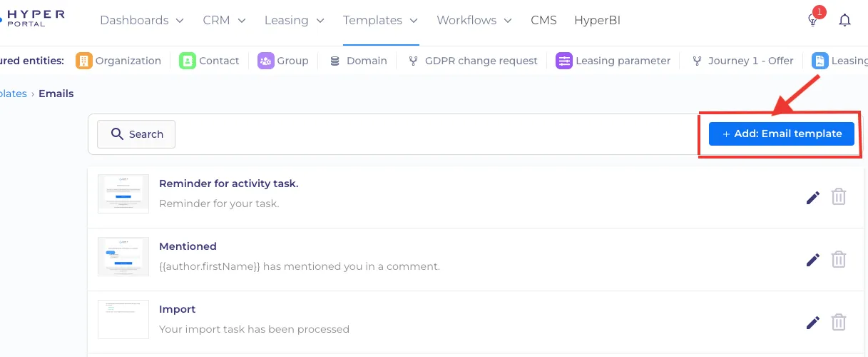This screenshot has height=357, width=868.
Task: Click the '{{author.firstName}} has mentioned you' description
Action: [300, 266]
